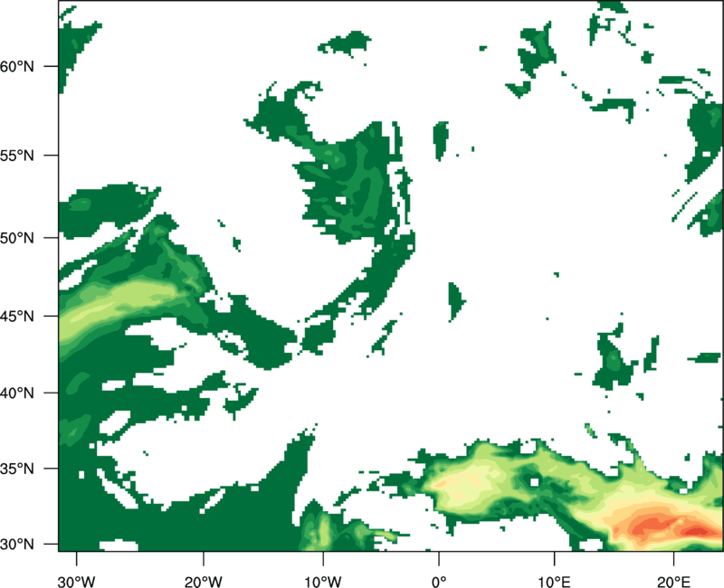Click the small isolated green blob near 0° 47°N
The width and height of the screenshot is (724, 588).
click(455, 297)
